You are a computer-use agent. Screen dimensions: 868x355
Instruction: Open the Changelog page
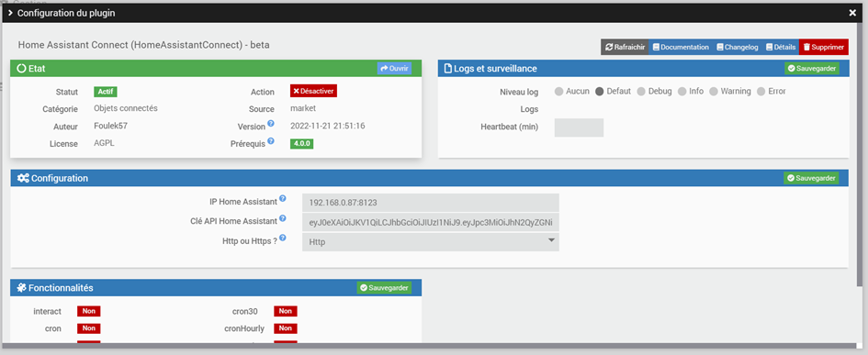737,47
